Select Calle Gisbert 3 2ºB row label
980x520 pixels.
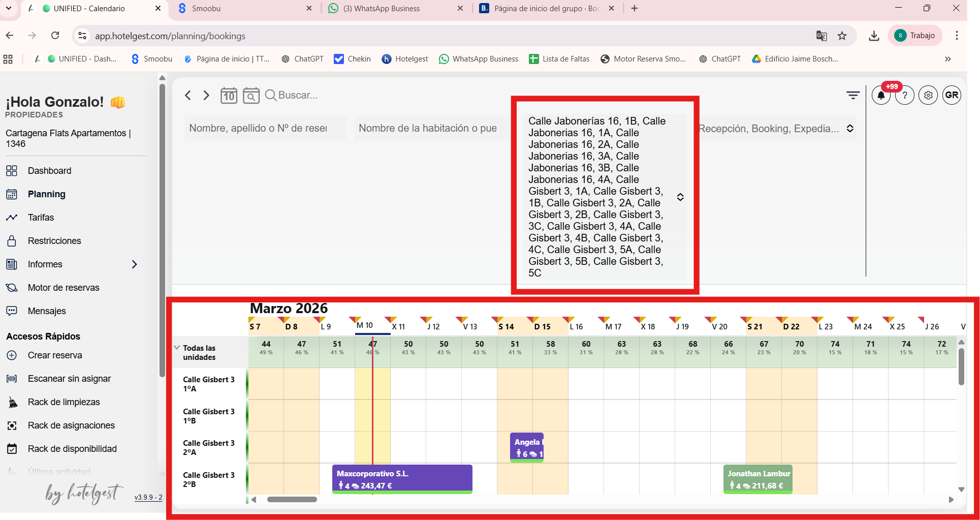[209, 479]
